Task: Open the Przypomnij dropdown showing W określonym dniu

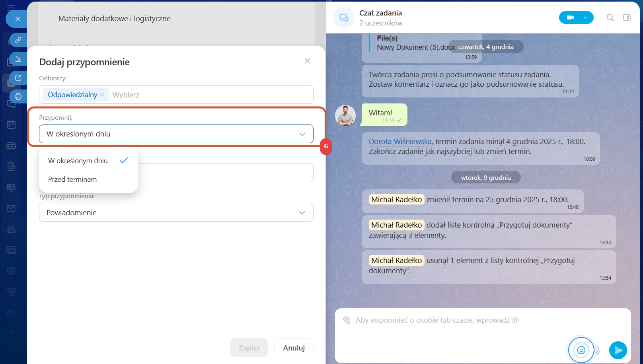Action: (x=176, y=134)
